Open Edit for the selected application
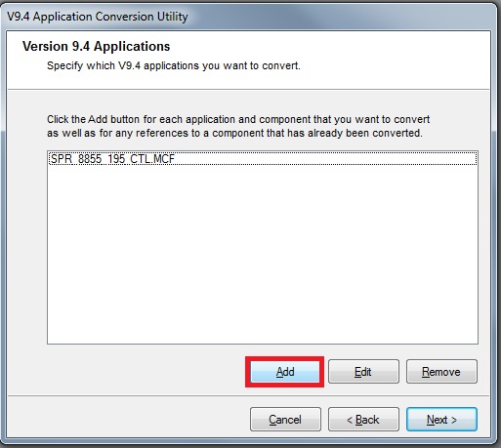Screen dimensions: 501x448 pos(363,372)
